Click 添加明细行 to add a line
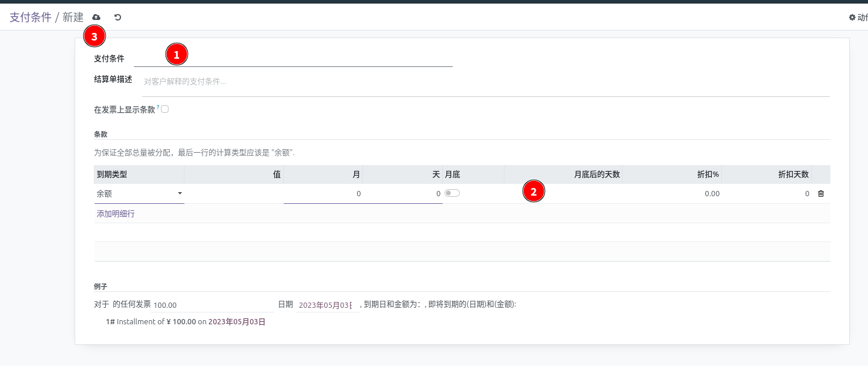This screenshot has width=868, height=366. tap(116, 214)
